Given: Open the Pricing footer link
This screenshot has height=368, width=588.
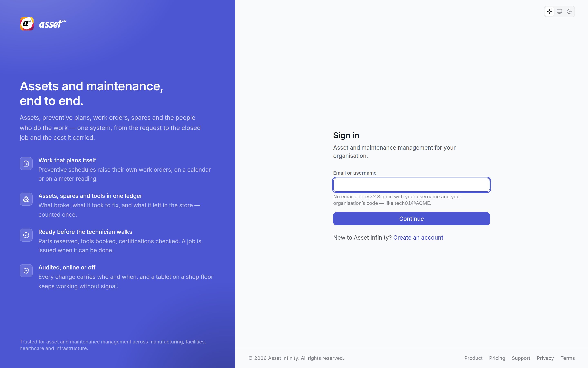Looking at the screenshot, I should coord(497,358).
